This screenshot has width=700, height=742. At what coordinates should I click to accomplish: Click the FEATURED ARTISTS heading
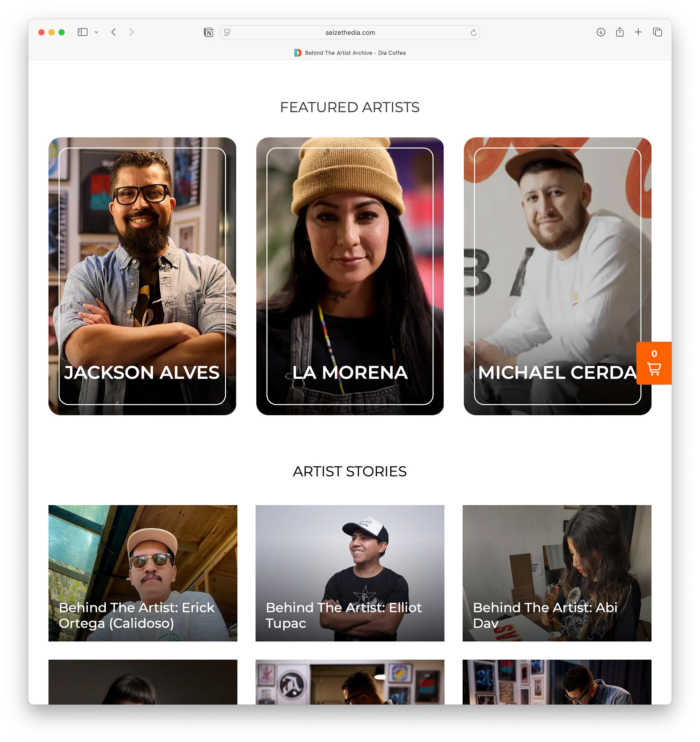pyautogui.click(x=350, y=107)
